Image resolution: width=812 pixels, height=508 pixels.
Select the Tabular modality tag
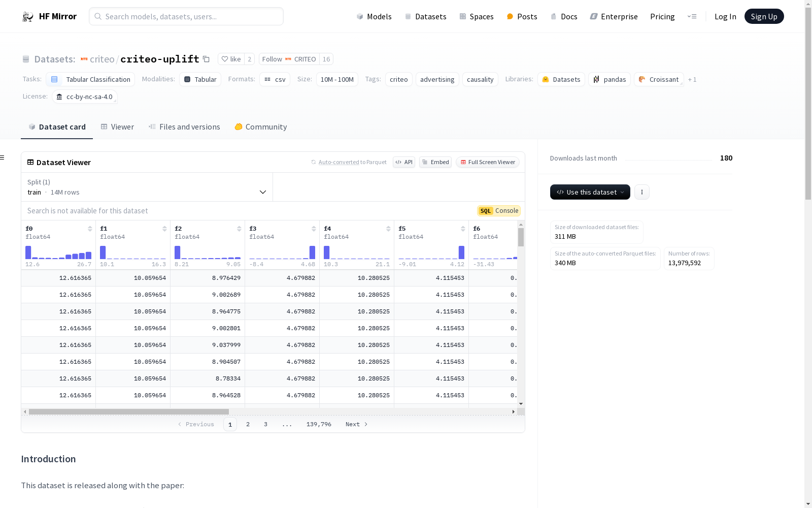coord(200,79)
